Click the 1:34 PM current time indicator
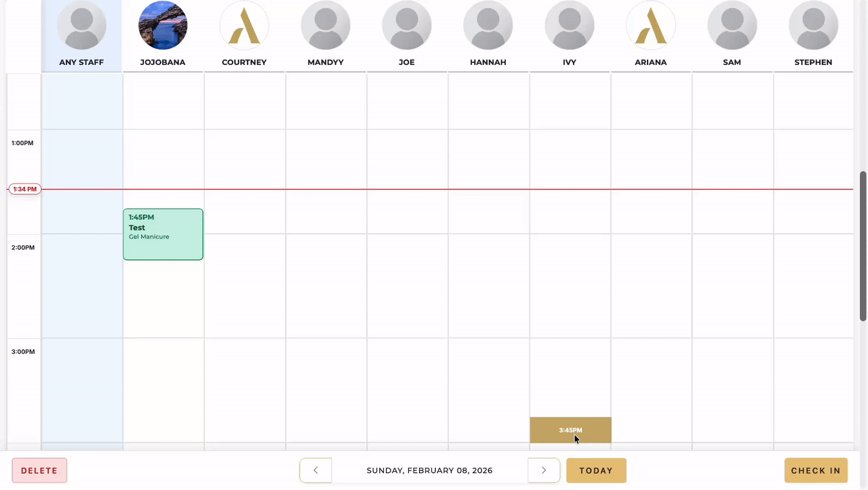This screenshot has width=868, height=490. click(24, 189)
